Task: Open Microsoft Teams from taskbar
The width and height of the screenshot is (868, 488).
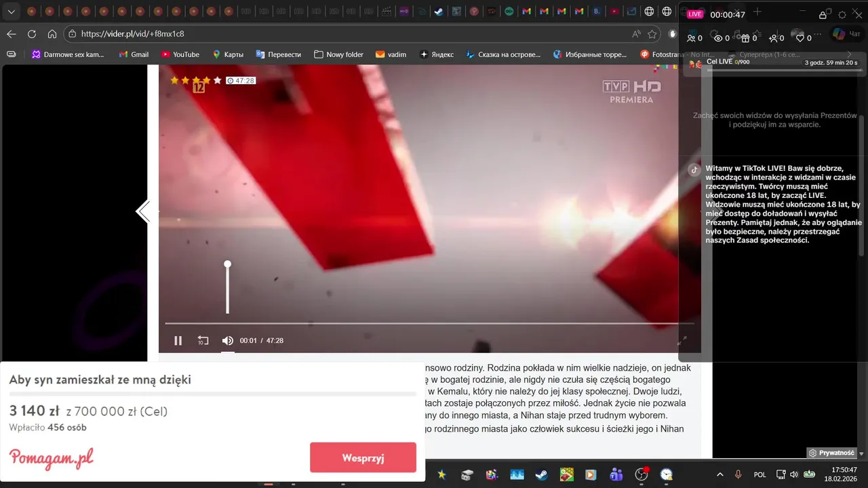Action: click(616, 475)
